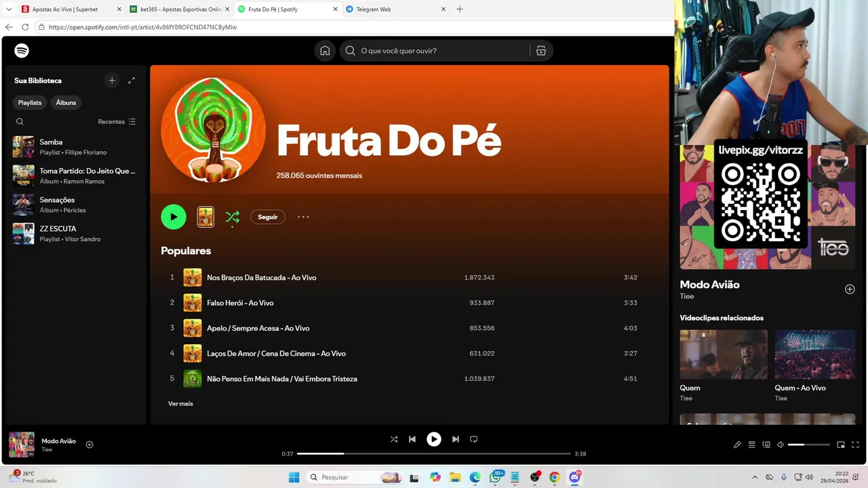Open the queue icon in player bar
Screen dimensions: 868x488
(x=752, y=445)
